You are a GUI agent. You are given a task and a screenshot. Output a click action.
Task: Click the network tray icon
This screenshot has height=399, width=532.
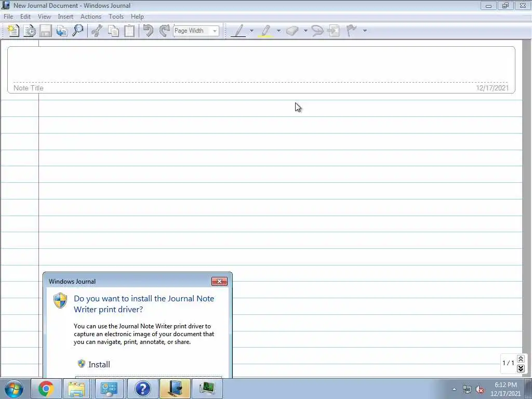pos(467,390)
